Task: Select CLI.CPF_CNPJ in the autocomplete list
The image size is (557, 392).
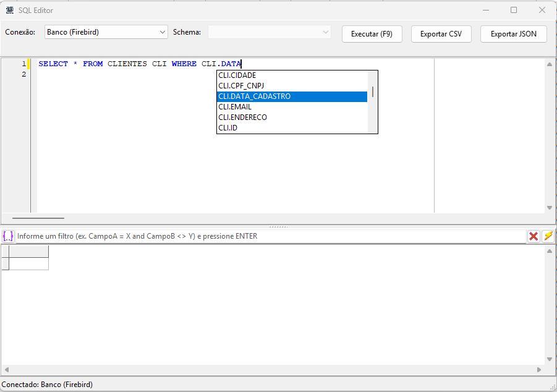Action: pos(292,86)
